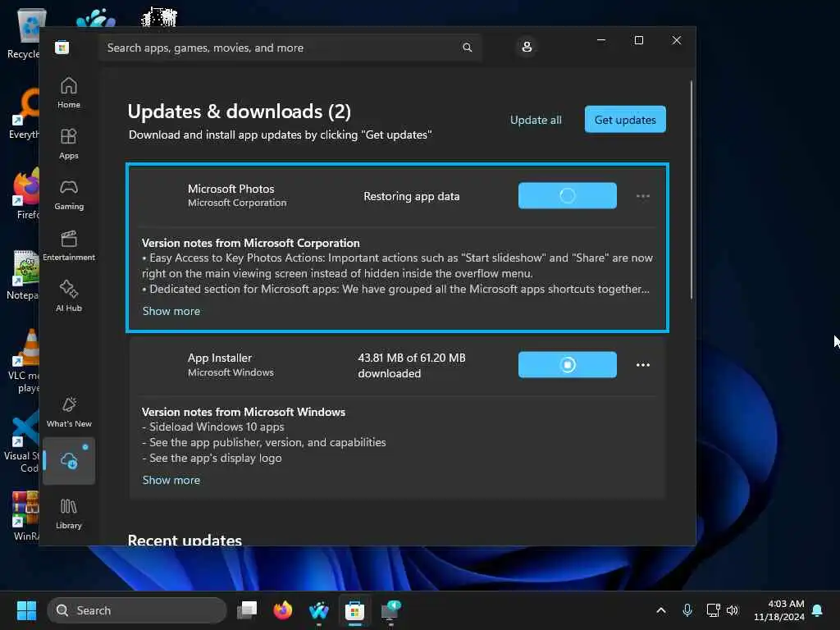Click the Microsoft Store logo icon
This screenshot has height=630, width=840.
[x=62, y=47]
